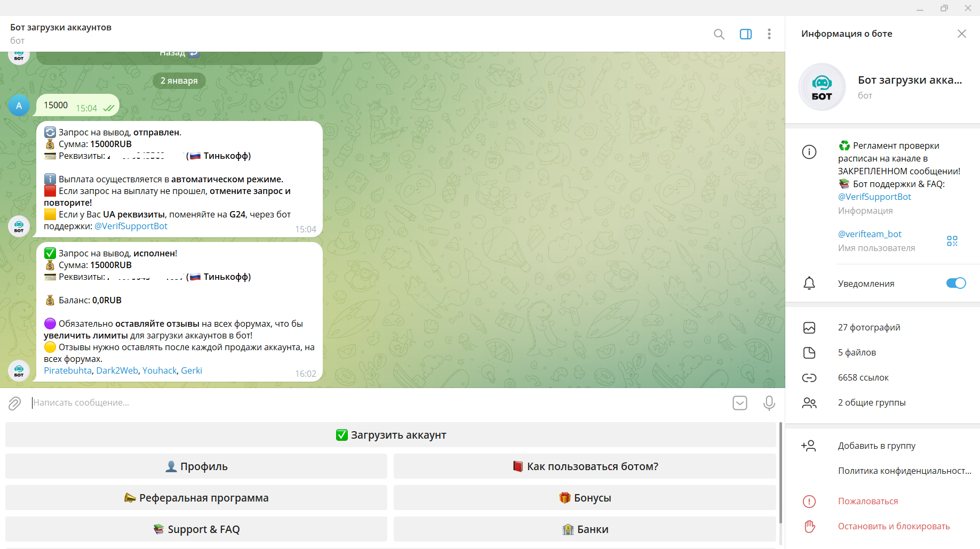Focus the Написать сообщение input field

pyautogui.click(x=373, y=403)
